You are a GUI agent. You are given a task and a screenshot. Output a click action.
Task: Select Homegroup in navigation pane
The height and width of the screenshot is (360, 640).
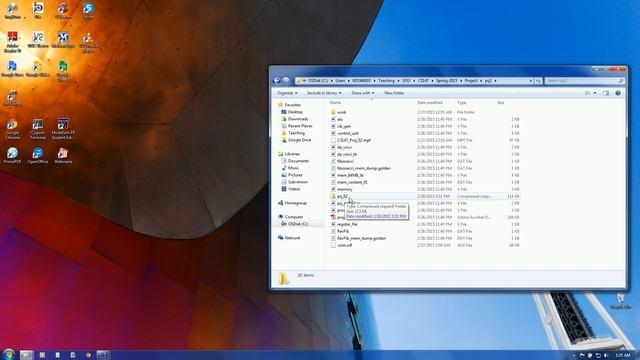(x=295, y=203)
